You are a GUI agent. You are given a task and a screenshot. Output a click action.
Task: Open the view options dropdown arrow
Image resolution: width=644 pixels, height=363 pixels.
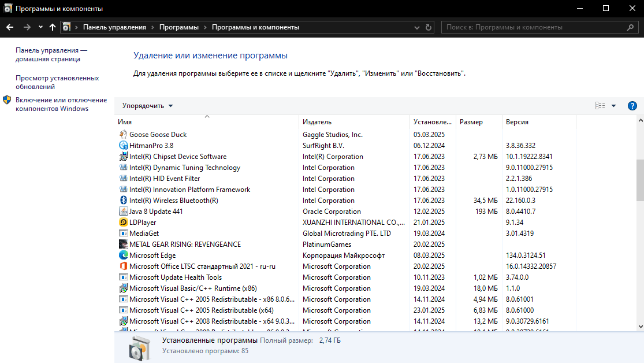pyautogui.click(x=613, y=106)
